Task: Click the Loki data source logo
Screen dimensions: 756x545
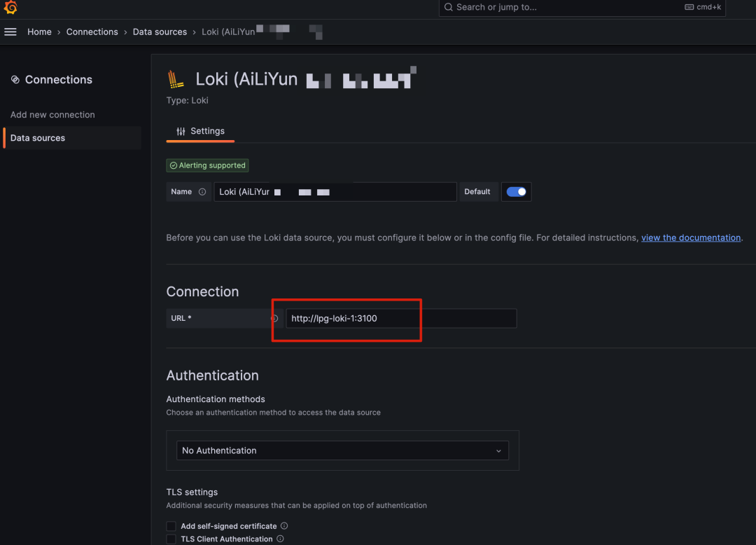Action: coord(176,79)
